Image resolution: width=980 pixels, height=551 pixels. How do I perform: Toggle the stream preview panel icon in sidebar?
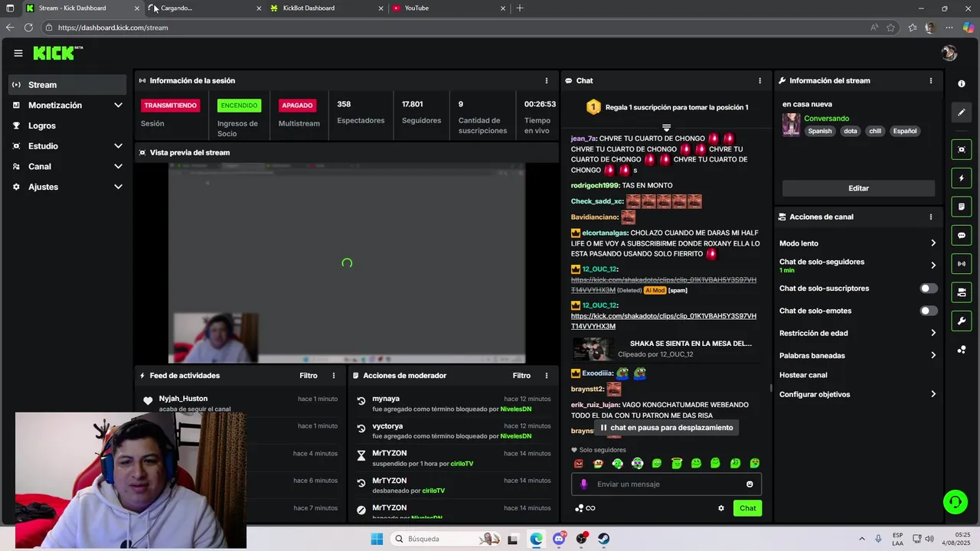click(962, 149)
